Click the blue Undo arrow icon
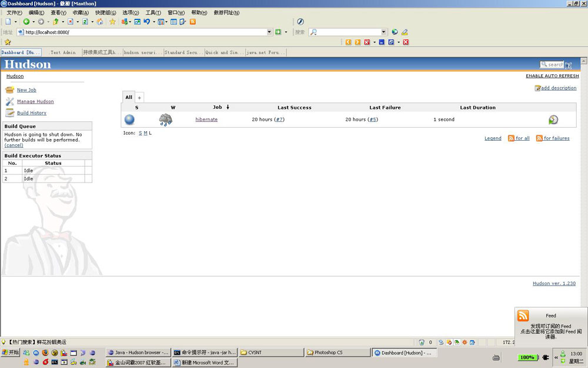 pos(146,22)
